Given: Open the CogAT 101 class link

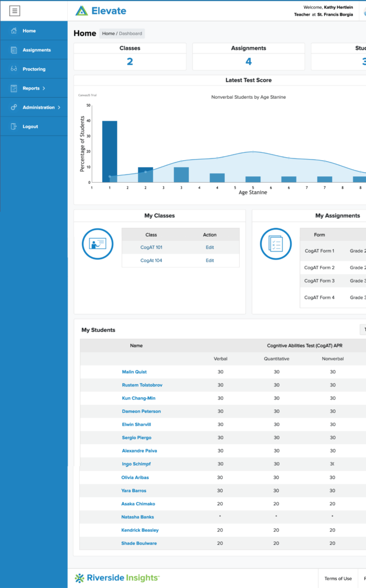Looking at the screenshot, I should [151, 247].
